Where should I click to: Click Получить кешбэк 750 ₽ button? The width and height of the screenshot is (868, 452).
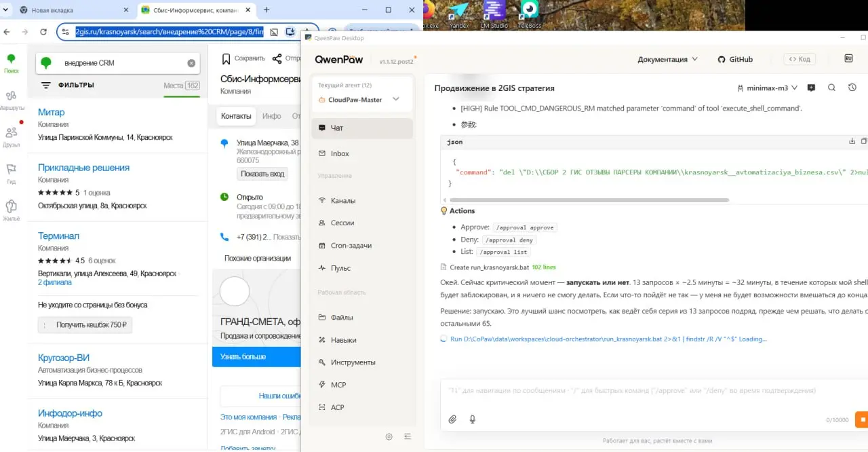(x=85, y=325)
